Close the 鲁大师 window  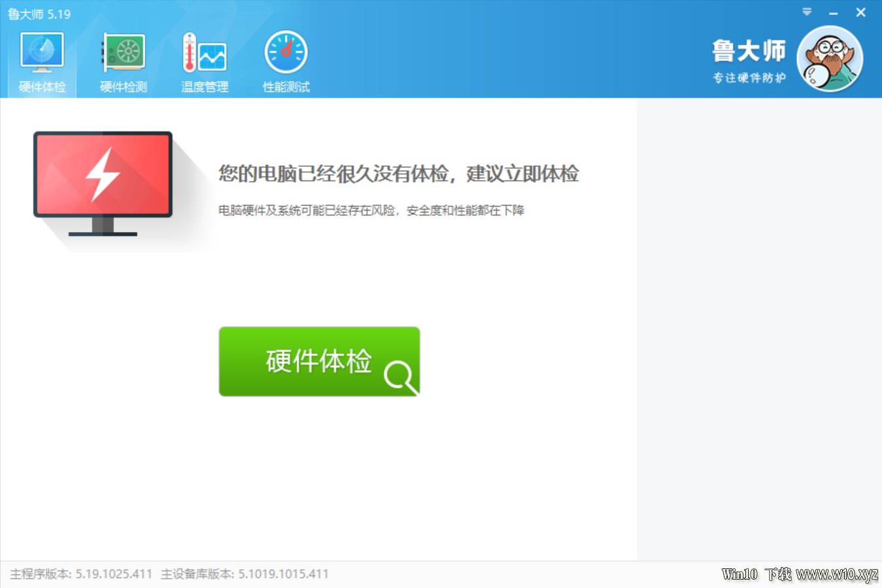[860, 12]
